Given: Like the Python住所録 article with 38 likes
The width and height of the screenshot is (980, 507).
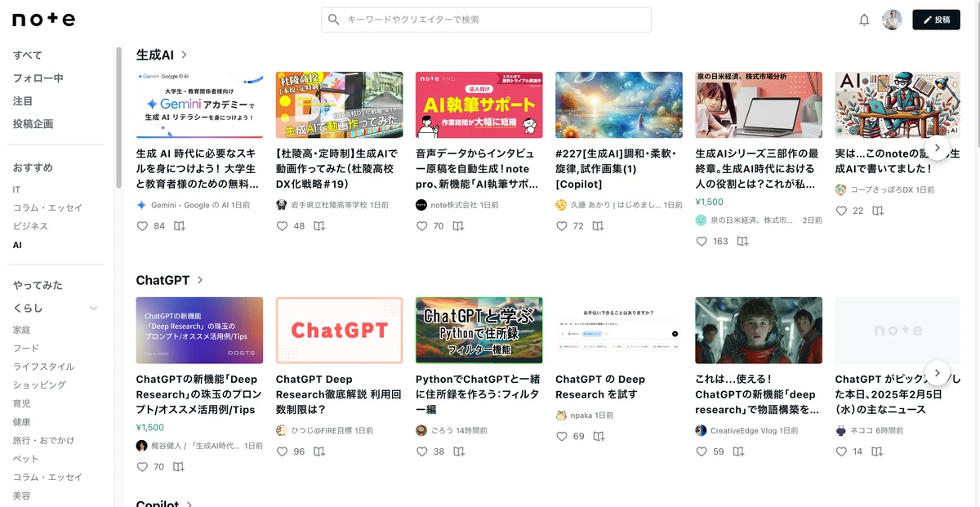Looking at the screenshot, I should click(421, 451).
